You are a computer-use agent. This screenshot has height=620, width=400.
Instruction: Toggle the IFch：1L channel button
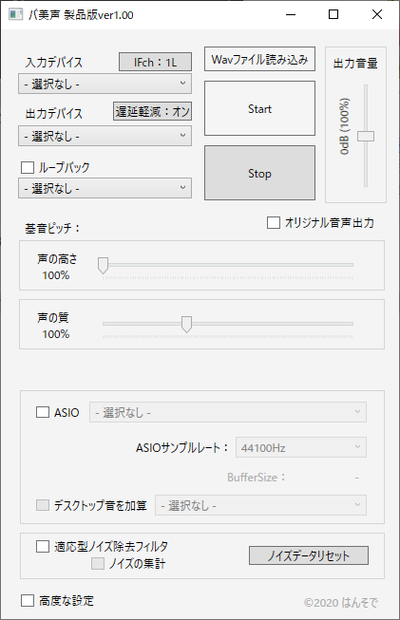tap(155, 62)
